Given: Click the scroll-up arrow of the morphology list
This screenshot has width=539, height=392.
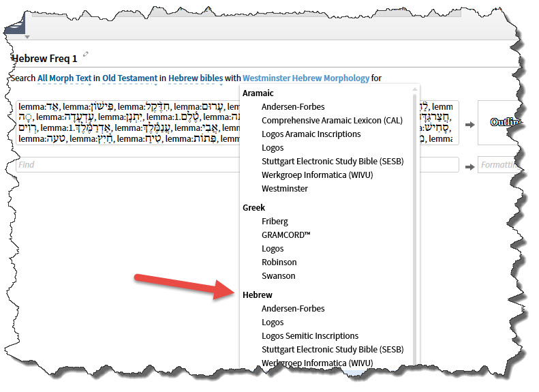Looking at the screenshot, I should 415,89.
